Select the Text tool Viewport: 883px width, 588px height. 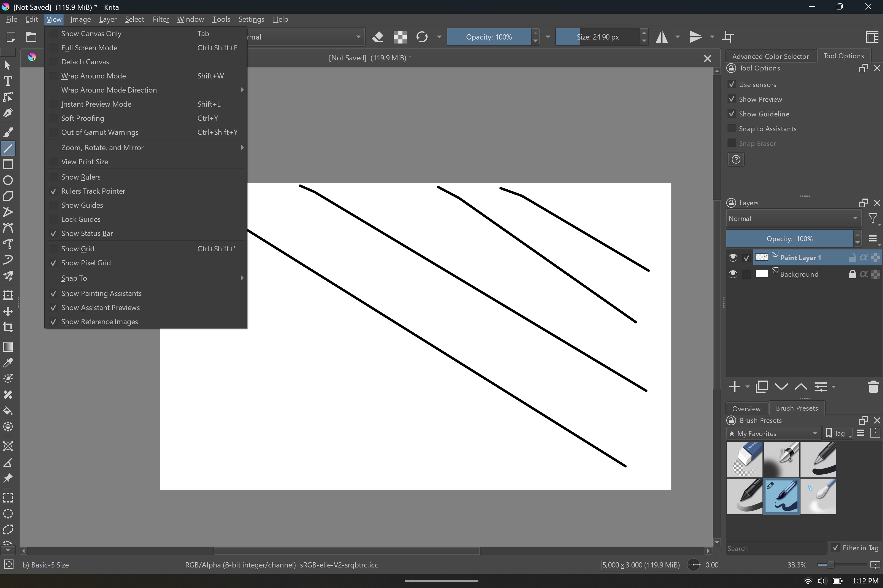click(x=8, y=81)
